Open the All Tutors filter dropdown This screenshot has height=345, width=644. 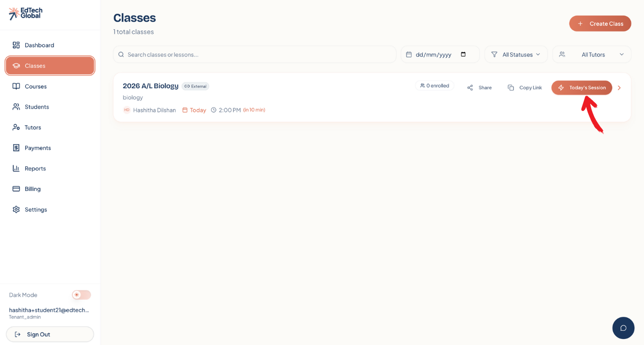592,54
